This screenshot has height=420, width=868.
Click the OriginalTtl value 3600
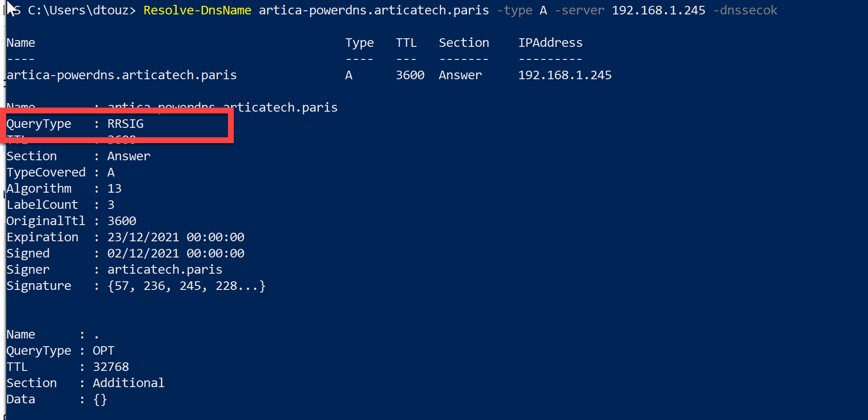[x=122, y=221]
